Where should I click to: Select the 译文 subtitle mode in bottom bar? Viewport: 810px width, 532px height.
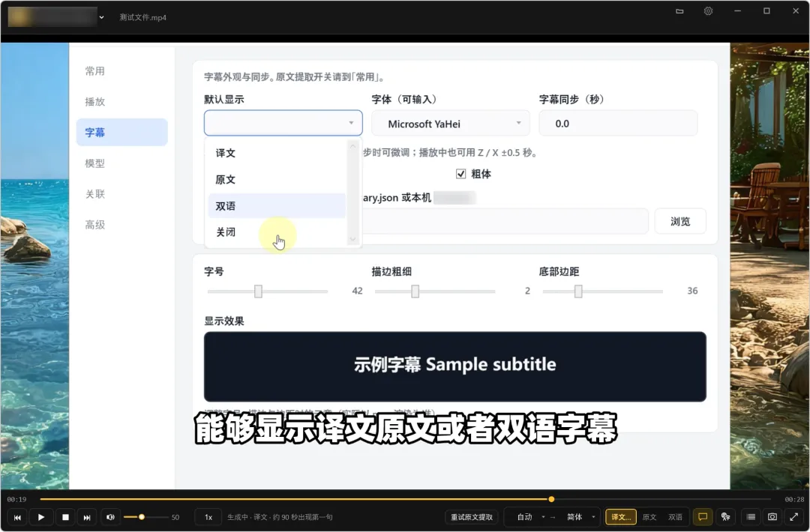(x=620, y=517)
